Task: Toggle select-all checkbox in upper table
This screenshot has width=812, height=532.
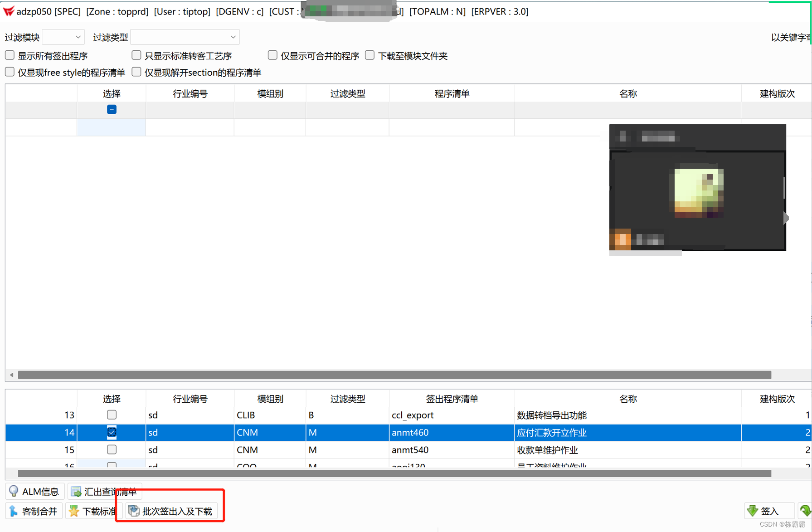Action: (x=112, y=109)
